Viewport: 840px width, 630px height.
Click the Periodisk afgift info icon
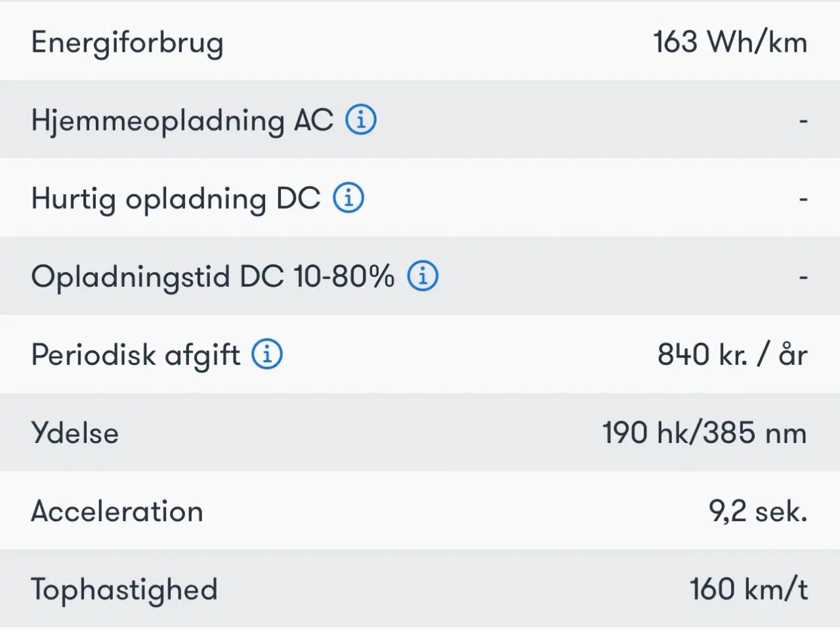point(267,354)
